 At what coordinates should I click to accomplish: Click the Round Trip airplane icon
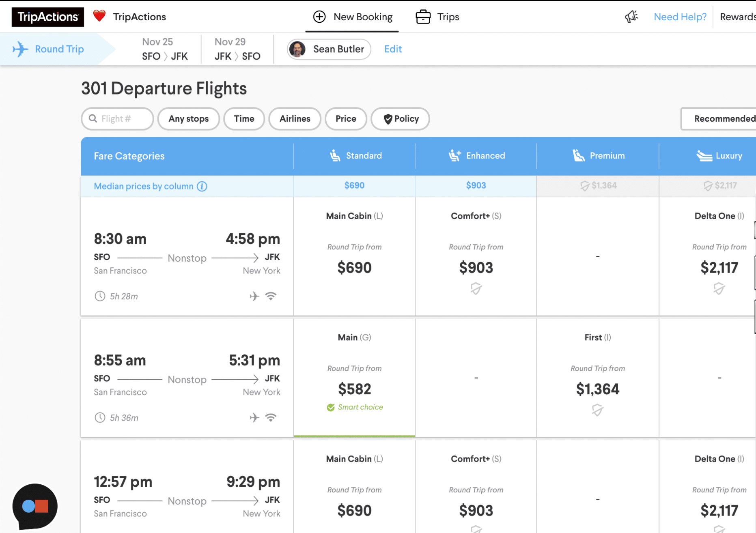20,49
